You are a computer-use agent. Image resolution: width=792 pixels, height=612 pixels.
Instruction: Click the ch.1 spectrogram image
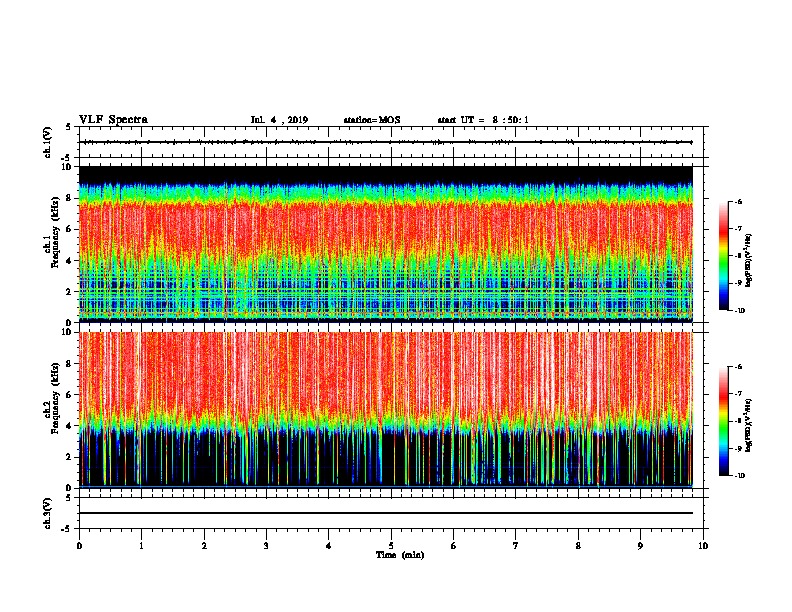click(386, 244)
